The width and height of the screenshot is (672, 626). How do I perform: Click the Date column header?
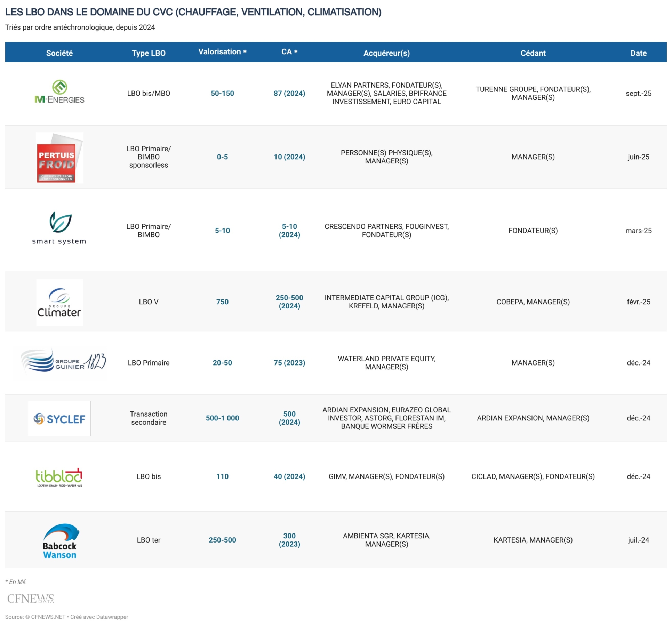(x=638, y=53)
